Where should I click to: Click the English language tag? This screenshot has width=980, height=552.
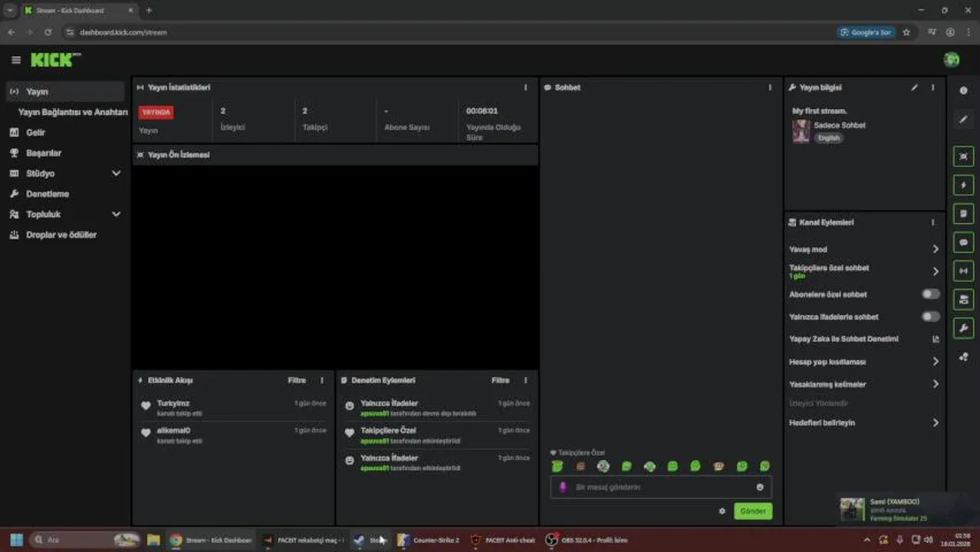[x=828, y=138]
